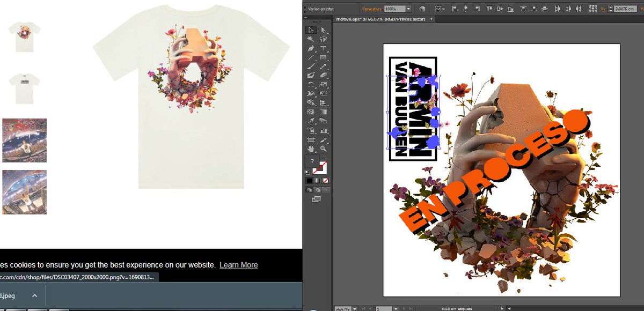Select the logo t-shirt thumbnail in browser

coord(25,88)
